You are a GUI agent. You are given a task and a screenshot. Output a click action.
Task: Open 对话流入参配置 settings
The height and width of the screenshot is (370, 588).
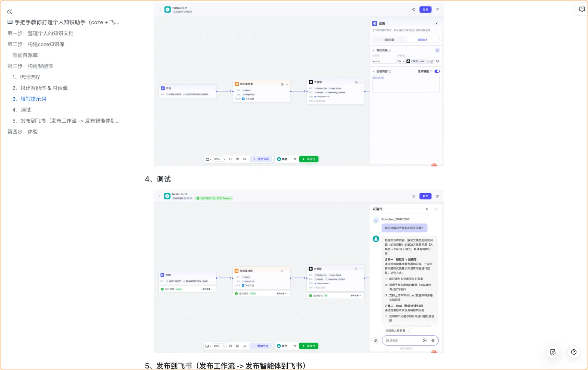click(x=397, y=331)
